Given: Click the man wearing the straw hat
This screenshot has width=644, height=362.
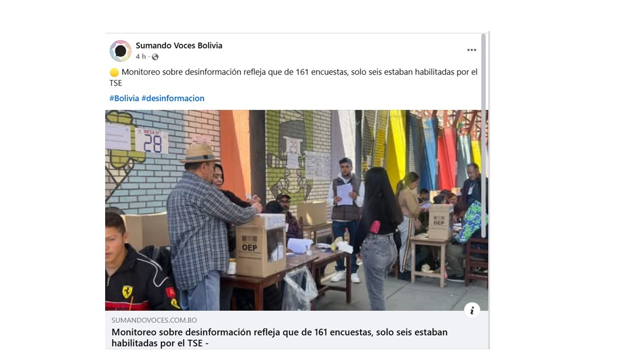Looking at the screenshot, I should coord(205,226).
